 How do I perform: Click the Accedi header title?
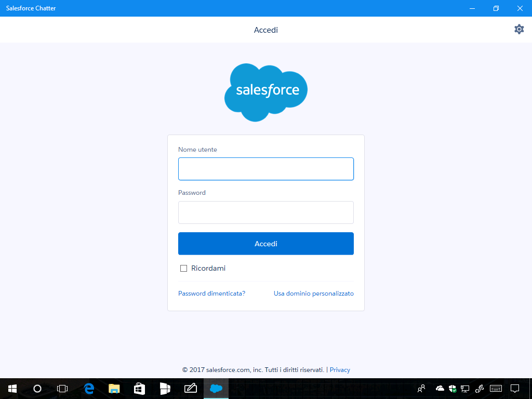point(266,30)
